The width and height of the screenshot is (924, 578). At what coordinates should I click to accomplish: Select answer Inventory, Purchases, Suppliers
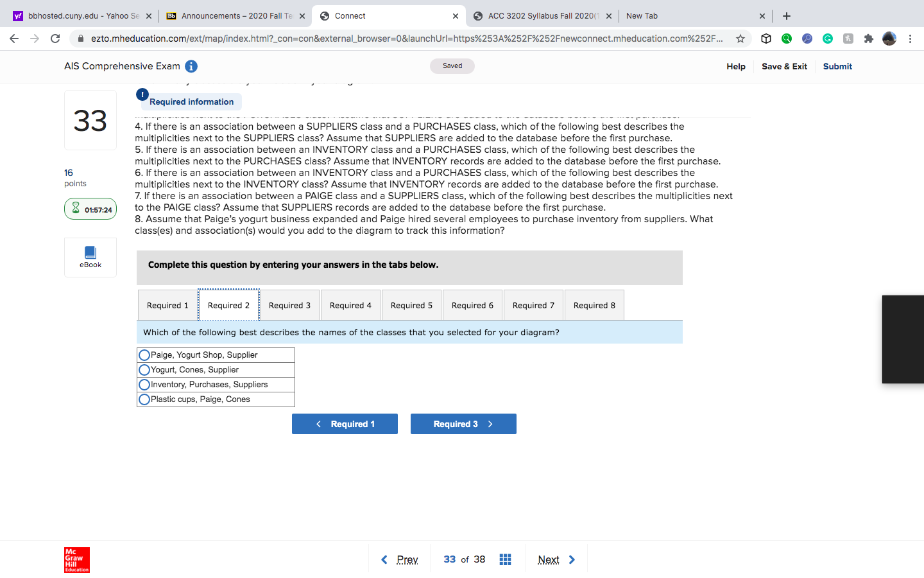pos(144,384)
